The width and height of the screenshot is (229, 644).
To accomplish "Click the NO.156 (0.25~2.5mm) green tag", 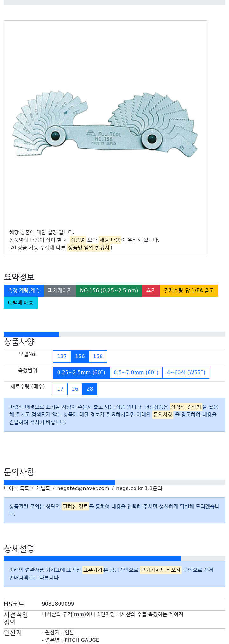I will pyautogui.click(x=109, y=291).
